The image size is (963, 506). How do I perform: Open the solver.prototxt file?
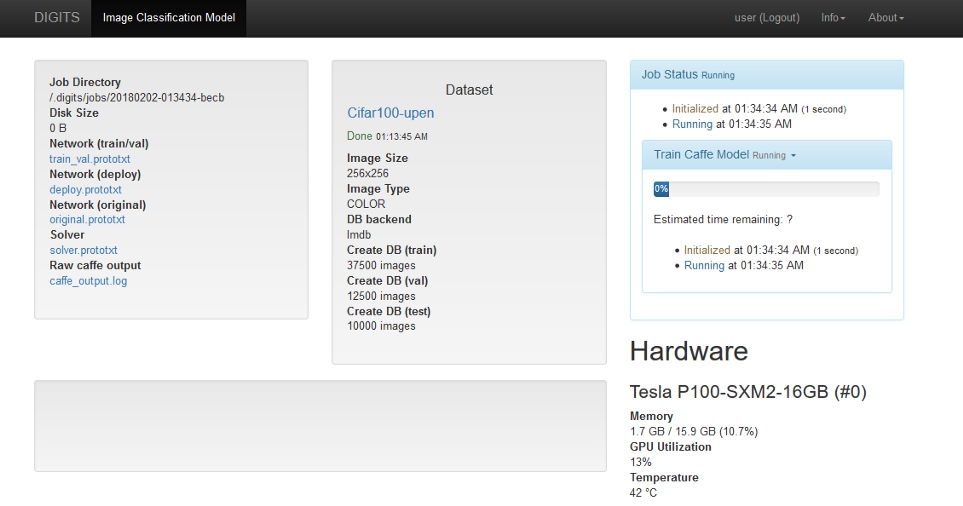tap(83, 250)
